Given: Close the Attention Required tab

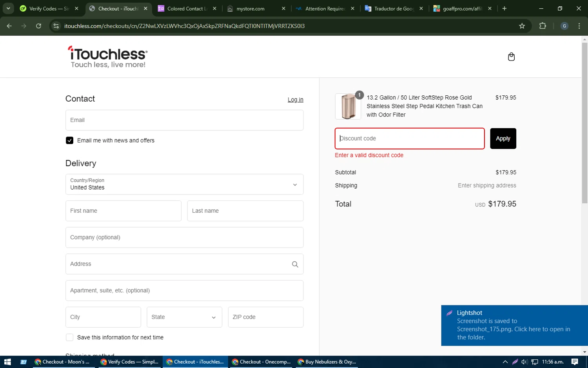Looking at the screenshot, I should coord(352,8).
